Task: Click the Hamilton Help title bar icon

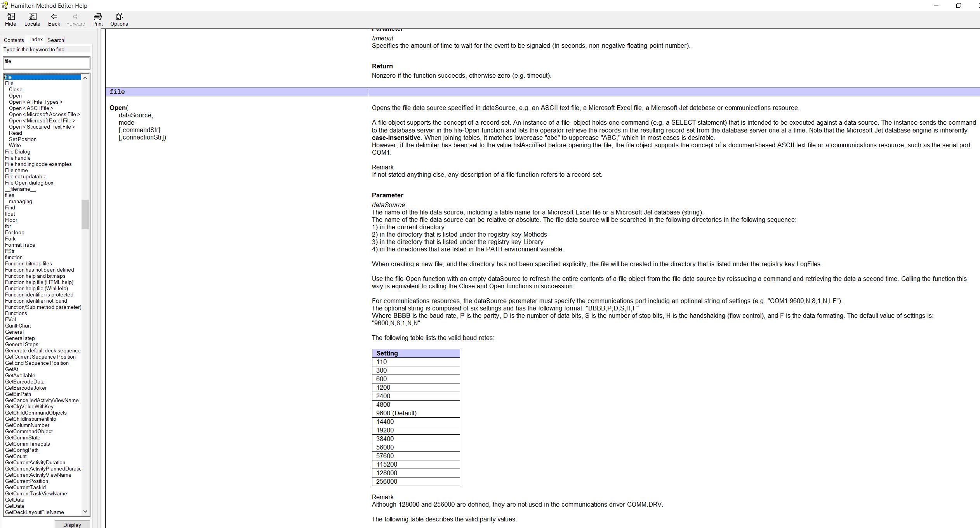Action: [x=5, y=5]
